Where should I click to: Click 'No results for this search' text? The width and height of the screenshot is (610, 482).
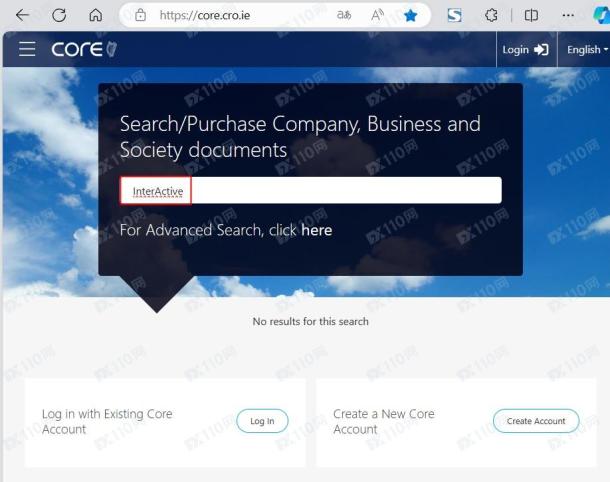[x=310, y=321]
